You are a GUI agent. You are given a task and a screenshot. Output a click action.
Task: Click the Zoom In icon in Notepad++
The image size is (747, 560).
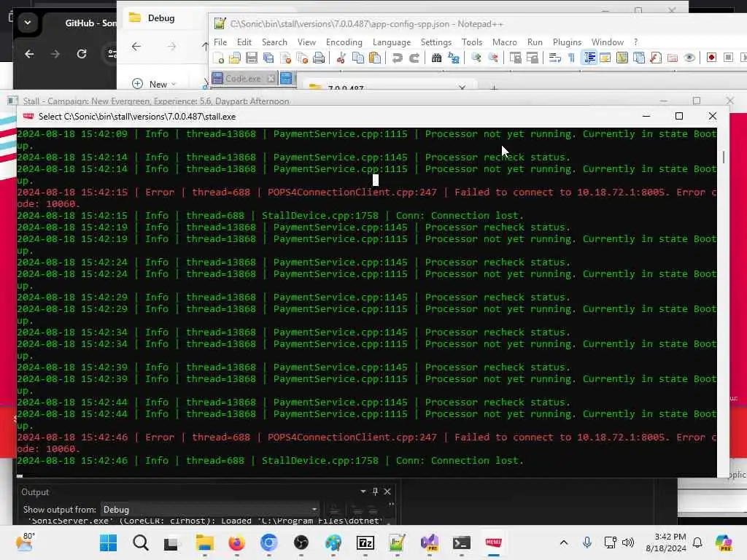[x=476, y=58]
